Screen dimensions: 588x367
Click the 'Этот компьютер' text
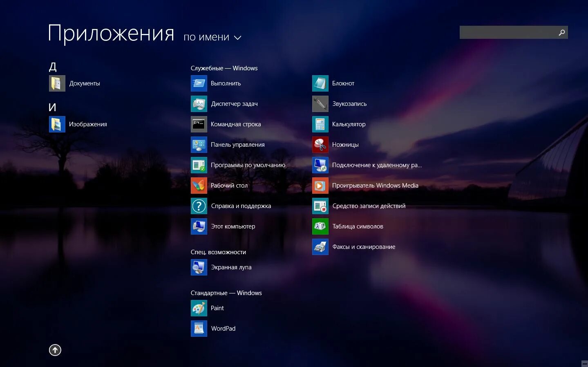coord(233,226)
